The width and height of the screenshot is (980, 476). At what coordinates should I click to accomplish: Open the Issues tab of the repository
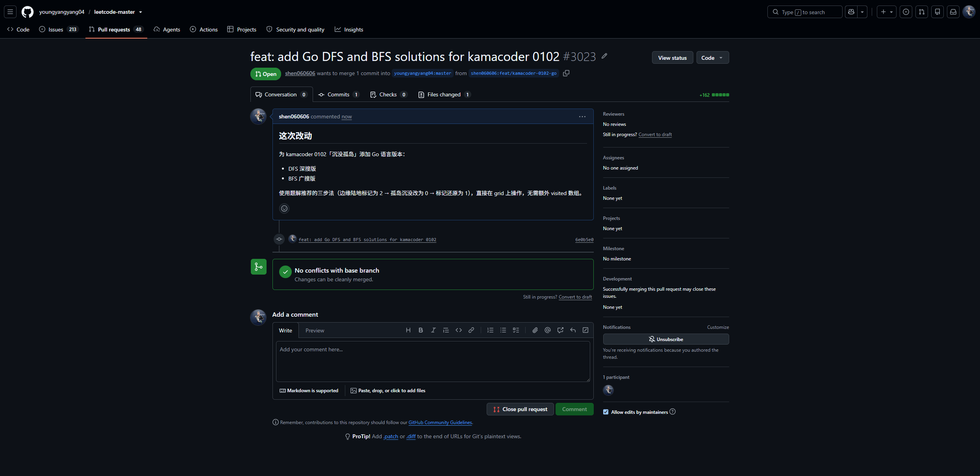[59, 29]
